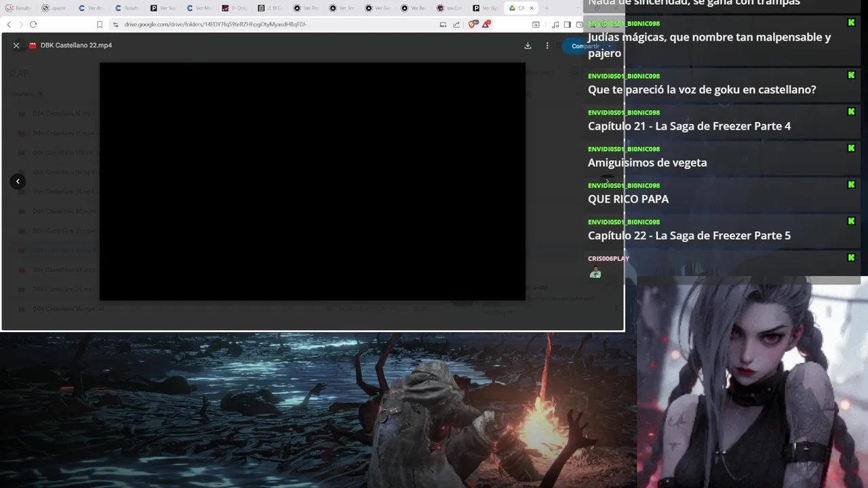
Task: Open the preview's three-dot more actions menu
Action: (x=547, y=45)
